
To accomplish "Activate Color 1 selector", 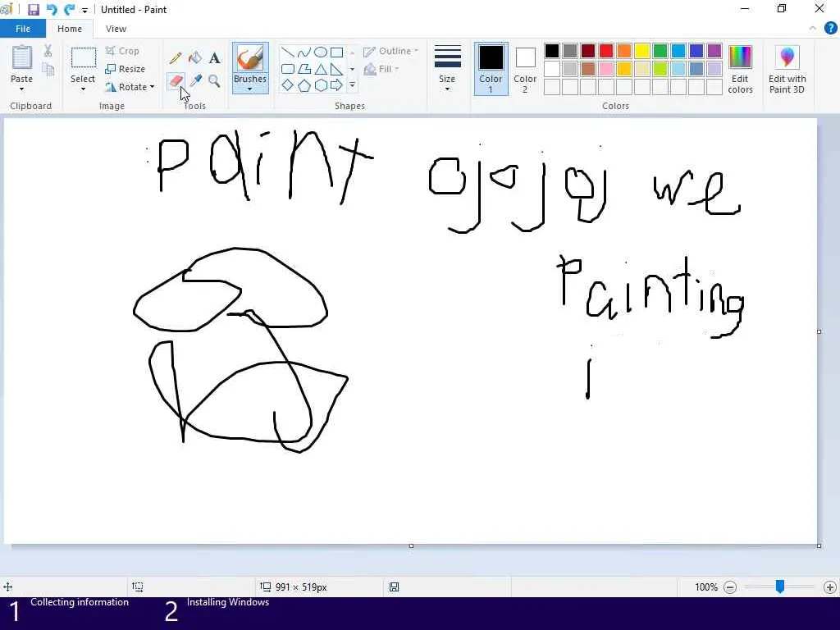I will click(x=491, y=70).
